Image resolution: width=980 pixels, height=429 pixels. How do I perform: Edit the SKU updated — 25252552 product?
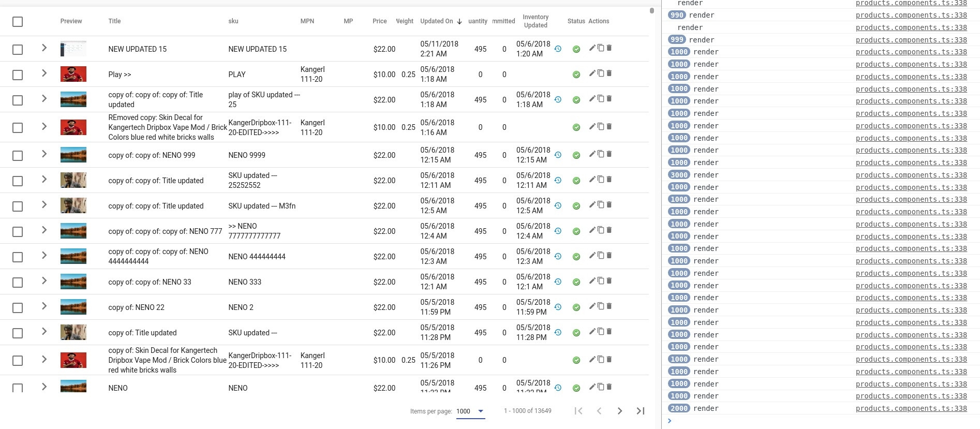point(592,179)
